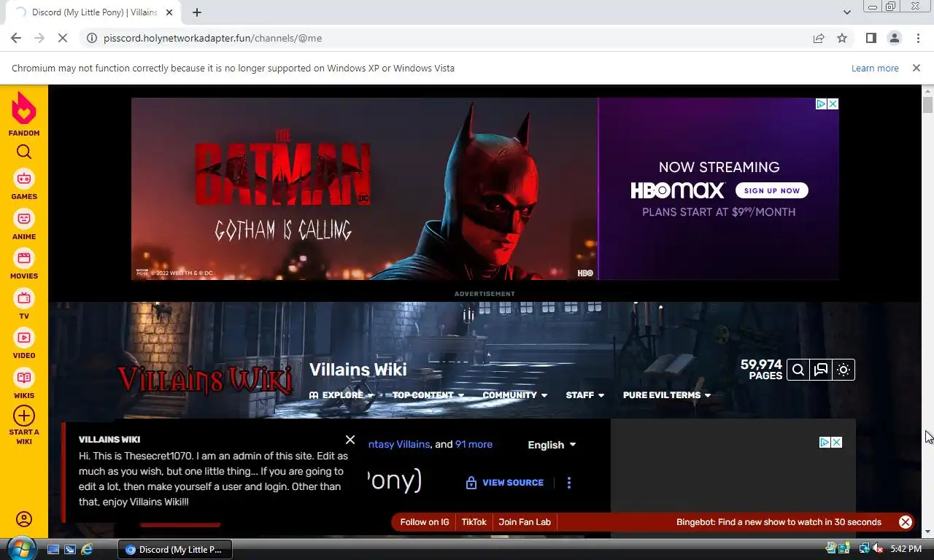Click the Join Fan Lab link
The image size is (934, 560).
(525, 522)
